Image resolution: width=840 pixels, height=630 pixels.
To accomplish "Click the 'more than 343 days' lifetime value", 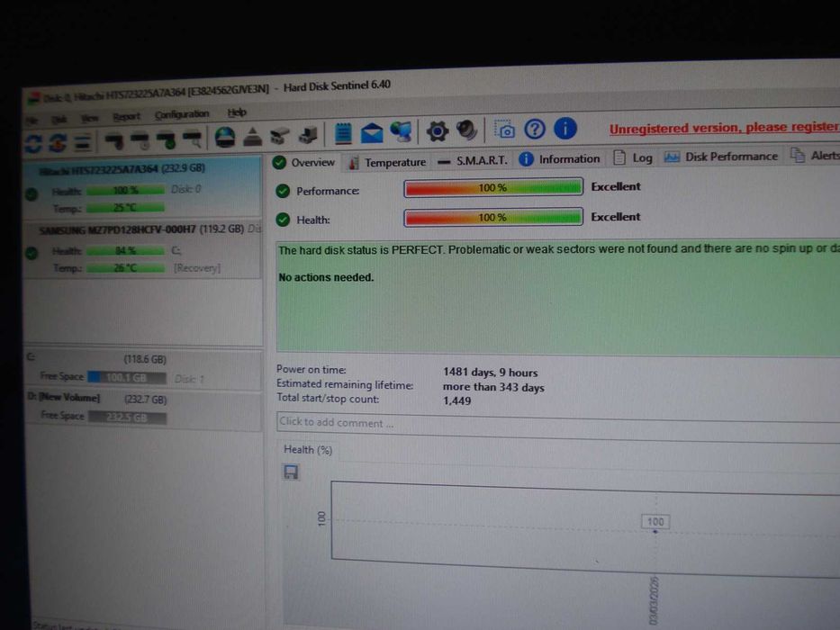I will (x=493, y=387).
